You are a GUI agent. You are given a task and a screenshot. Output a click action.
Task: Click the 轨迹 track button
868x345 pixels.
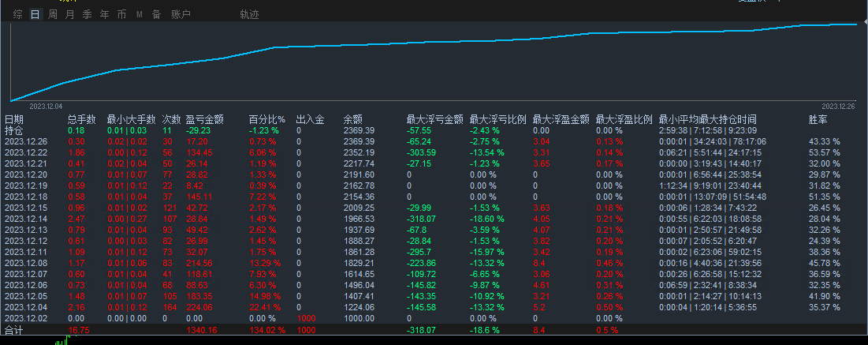click(x=249, y=14)
